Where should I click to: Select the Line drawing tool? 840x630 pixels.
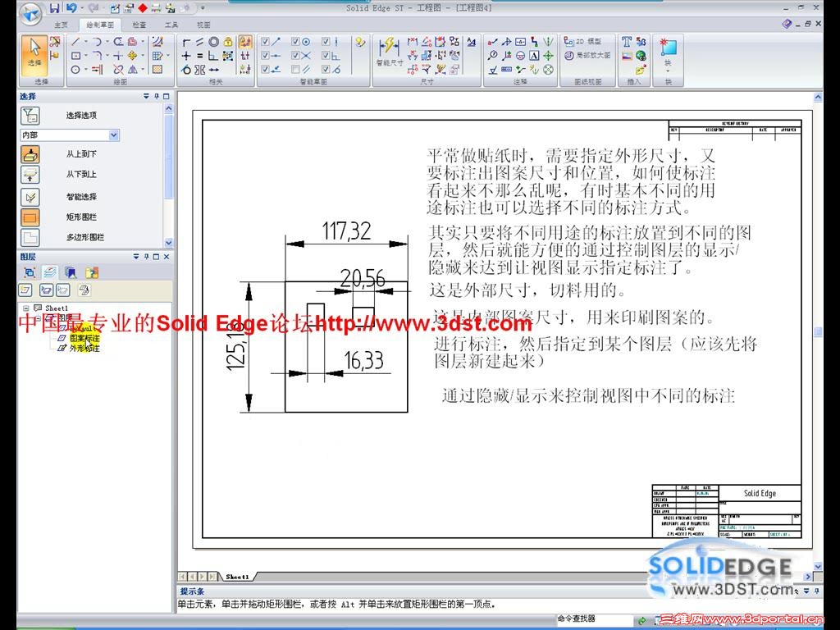click(x=75, y=43)
